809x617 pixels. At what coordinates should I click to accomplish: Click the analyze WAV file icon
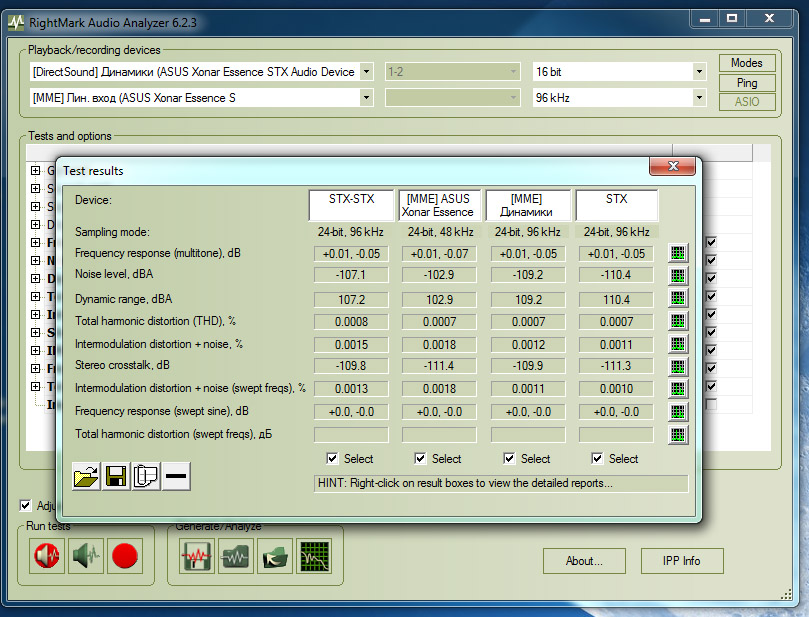tap(236, 556)
